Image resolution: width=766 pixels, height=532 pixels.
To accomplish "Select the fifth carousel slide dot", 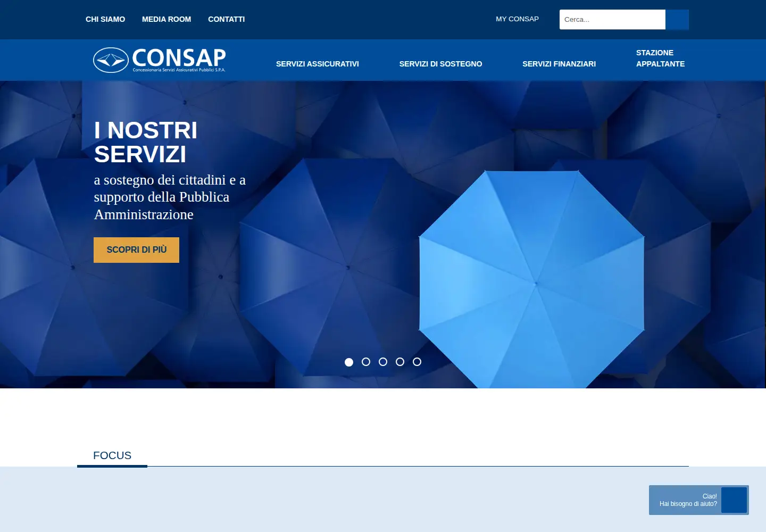I will pyautogui.click(x=417, y=362).
